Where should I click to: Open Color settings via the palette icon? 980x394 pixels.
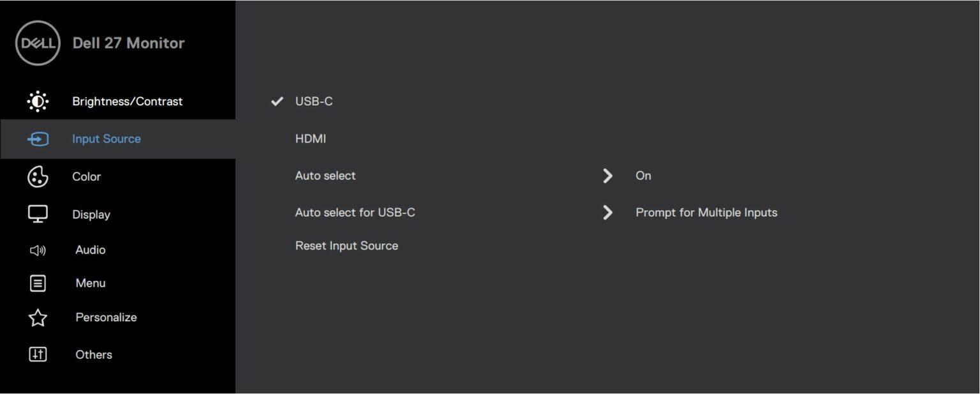[x=38, y=177]
